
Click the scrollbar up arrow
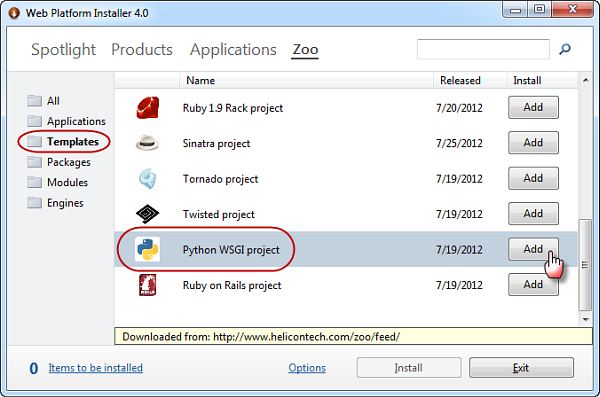(585, 80)
